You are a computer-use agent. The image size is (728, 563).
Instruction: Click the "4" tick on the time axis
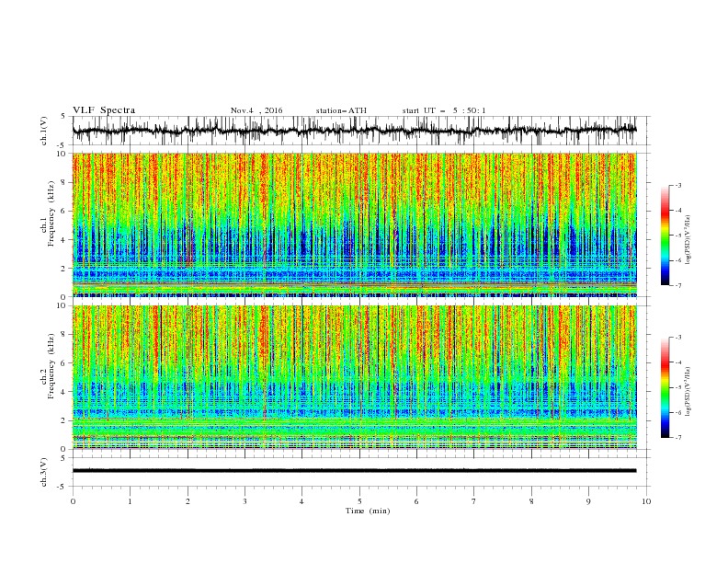tap(301, 501)
